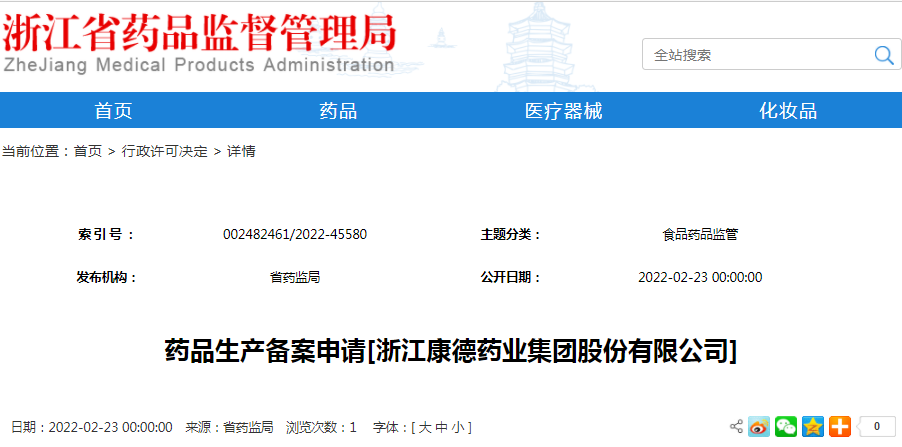Go to 首页 in breadcrumb
The image size is (902, 447).
click(87, 151)
